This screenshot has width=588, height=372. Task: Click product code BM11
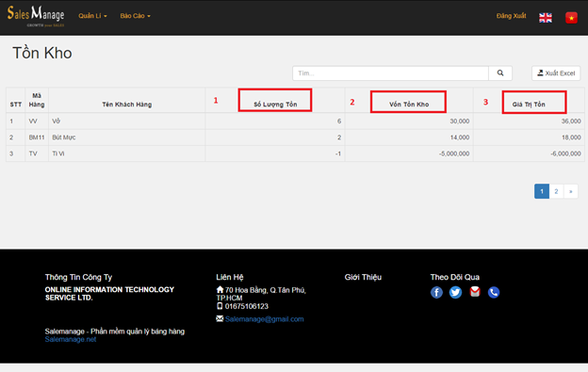(37, 137)
